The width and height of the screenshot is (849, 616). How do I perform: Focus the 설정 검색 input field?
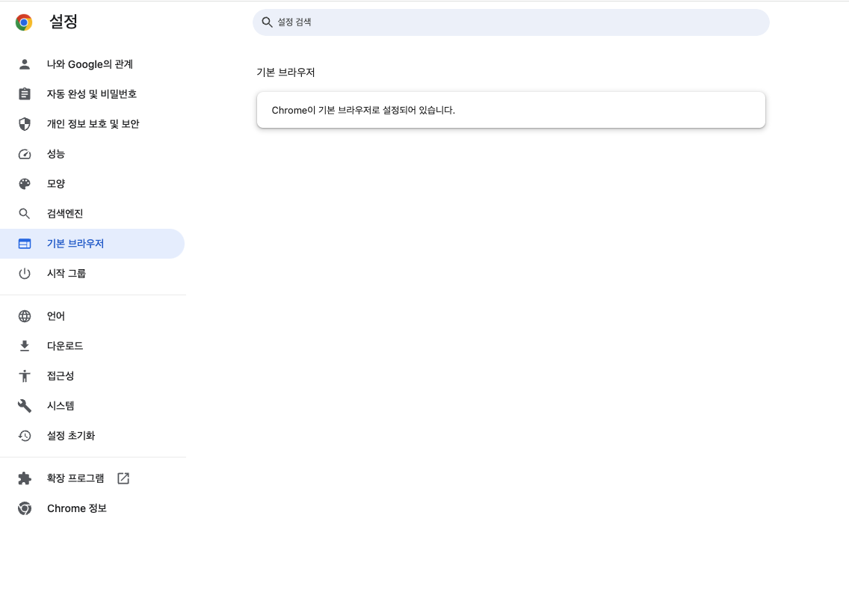(510, 22)
